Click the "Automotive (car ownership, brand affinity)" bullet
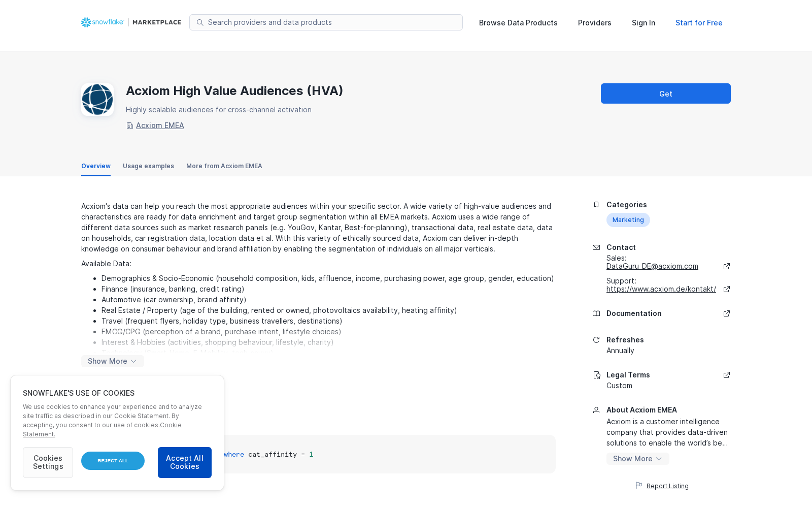The height and width of the screenshot is (508, 812). coord(174,300)
